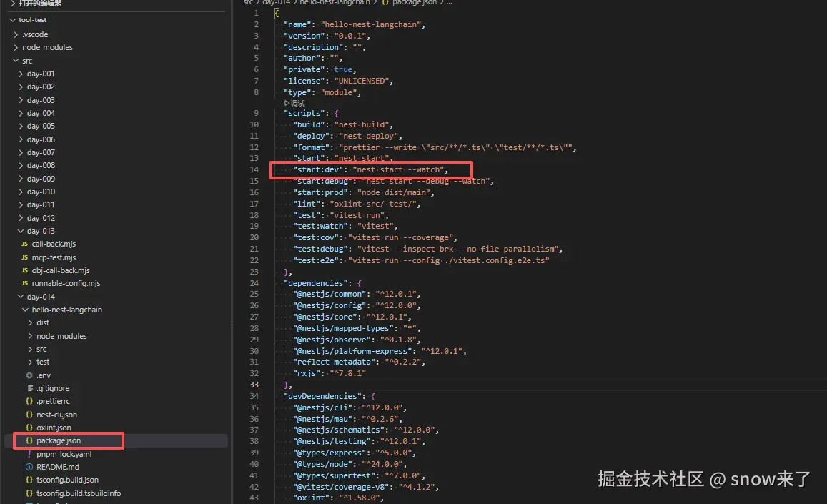Viewport: 827px width, 504px height.
Task: Expand the day-012 folder
Action: 21,218
